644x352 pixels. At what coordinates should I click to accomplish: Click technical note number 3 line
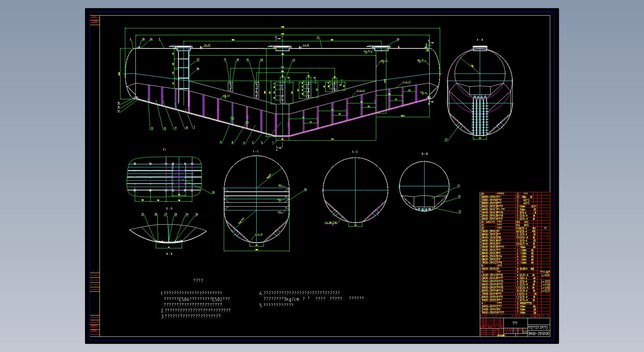pyautogui.click(x=191, y=316)
